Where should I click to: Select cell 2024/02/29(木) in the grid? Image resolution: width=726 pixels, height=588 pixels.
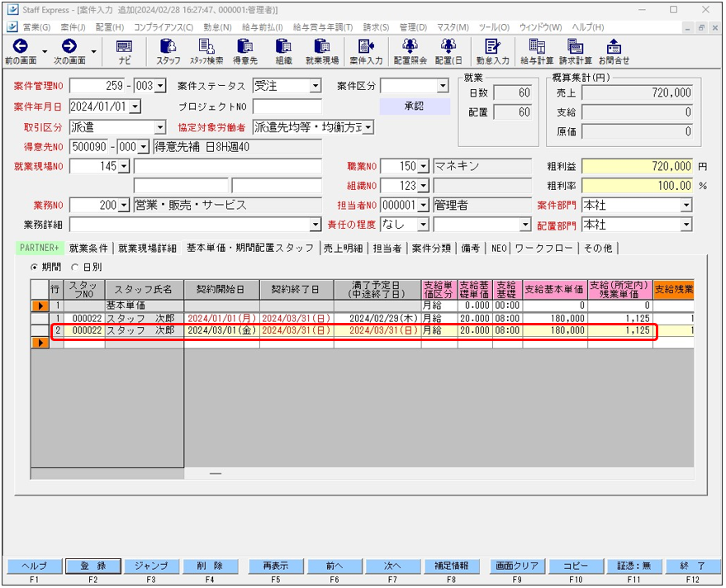377,318
